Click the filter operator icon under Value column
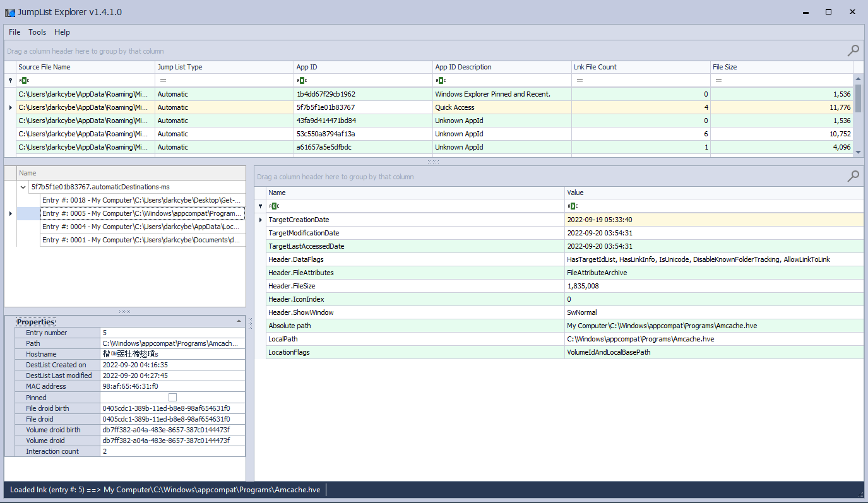Image resolution: width=868 pixels, height=503 pixels. coord(572,206)
